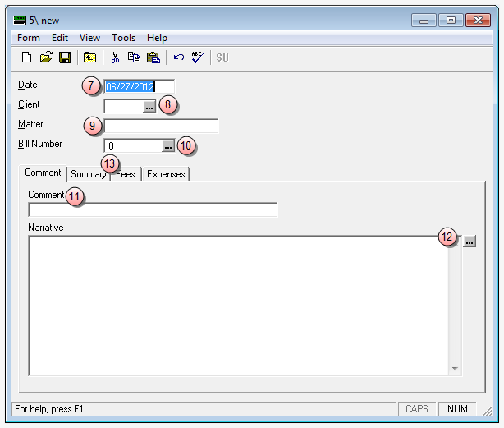Open the Help menu
Viewport: 504px width, 428px height.
tap(157, 38)
